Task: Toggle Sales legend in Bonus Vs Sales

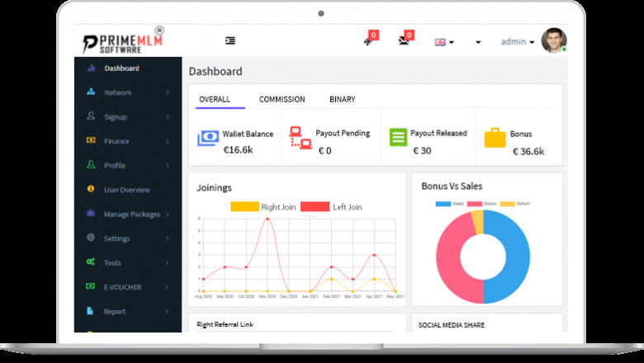Action: [449, 203]
